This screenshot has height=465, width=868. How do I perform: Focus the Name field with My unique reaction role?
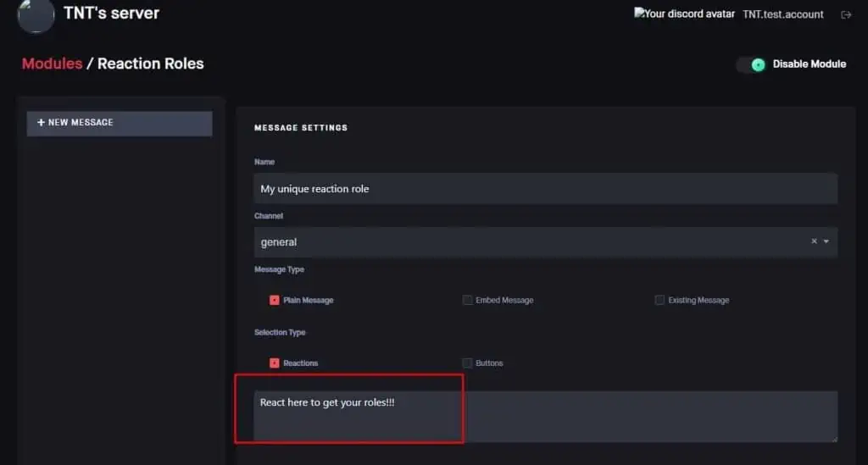[545, 189]
